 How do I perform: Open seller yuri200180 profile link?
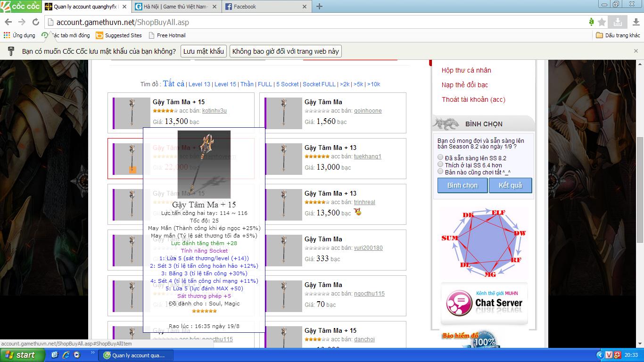368,248
